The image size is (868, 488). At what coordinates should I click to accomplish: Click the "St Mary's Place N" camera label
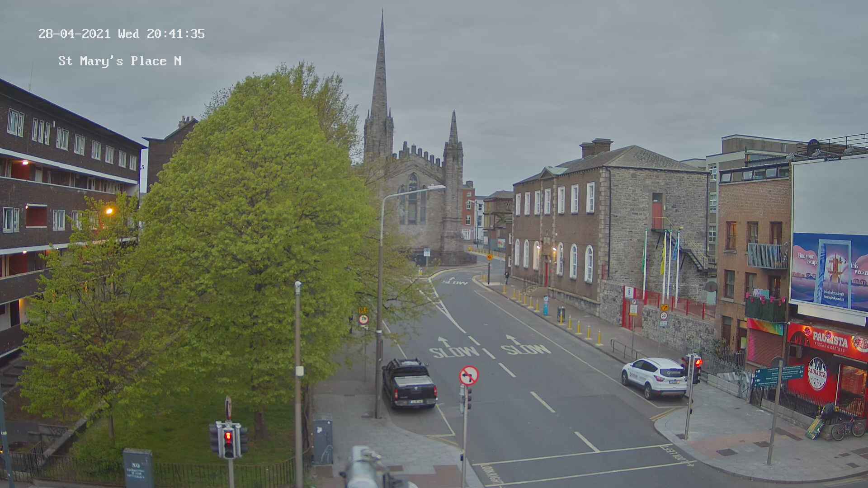[120, 61]
